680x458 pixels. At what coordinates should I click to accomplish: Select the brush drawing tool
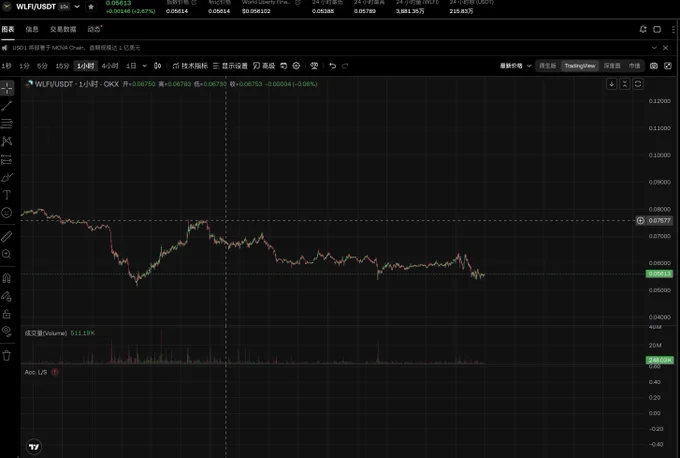(x=7, y=177)
